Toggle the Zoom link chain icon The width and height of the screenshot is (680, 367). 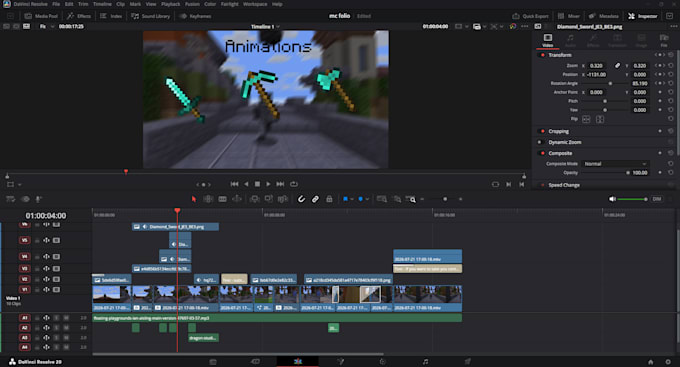[x=617, y=66]
